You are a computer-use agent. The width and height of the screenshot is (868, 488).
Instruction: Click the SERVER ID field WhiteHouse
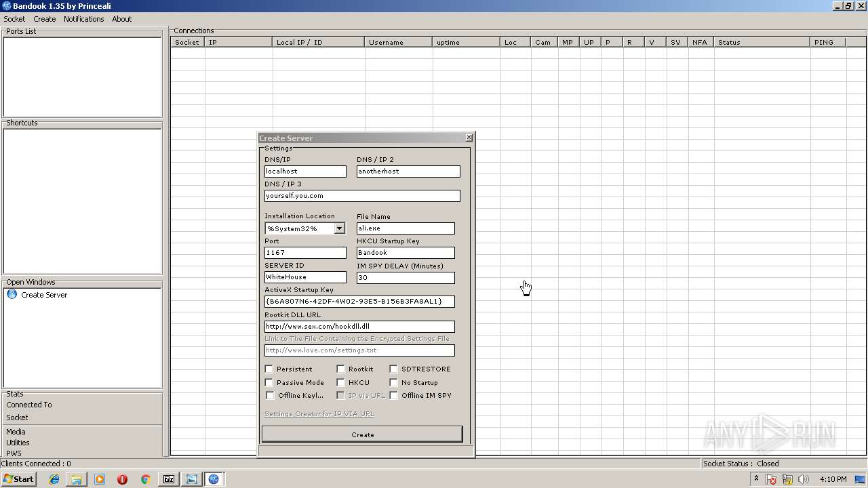(305, 277)
